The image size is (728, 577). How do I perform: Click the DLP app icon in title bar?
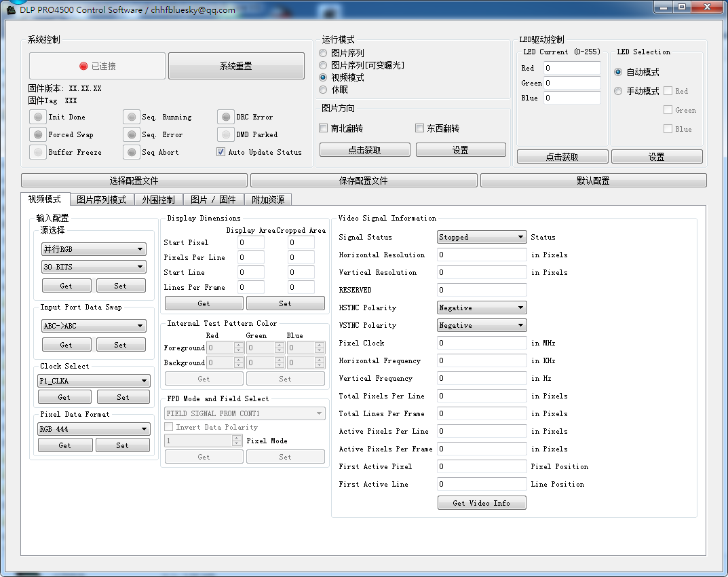click(x=11, y=10)
